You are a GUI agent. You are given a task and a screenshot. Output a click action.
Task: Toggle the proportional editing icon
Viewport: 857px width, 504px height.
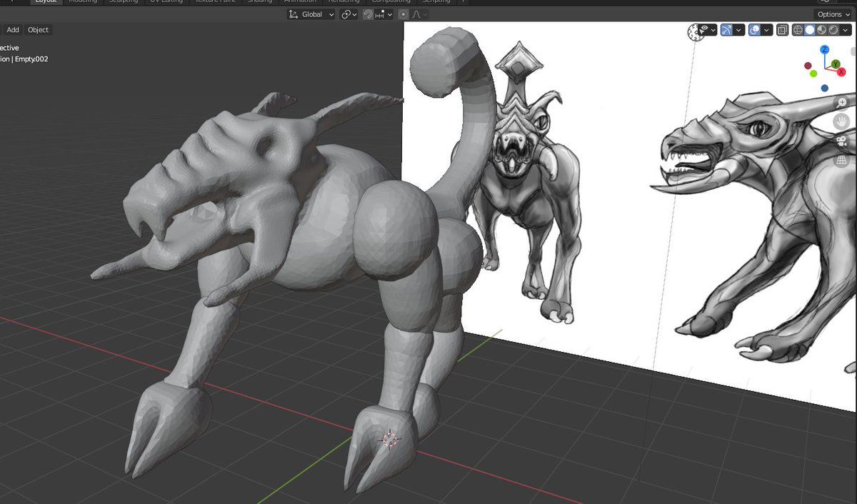[x=404, y=14]
